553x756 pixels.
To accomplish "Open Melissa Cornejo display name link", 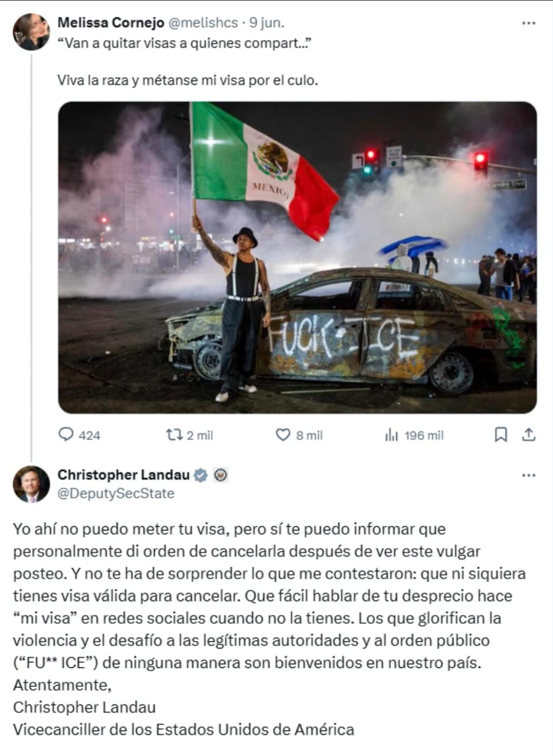I will (x=111, y=23).
